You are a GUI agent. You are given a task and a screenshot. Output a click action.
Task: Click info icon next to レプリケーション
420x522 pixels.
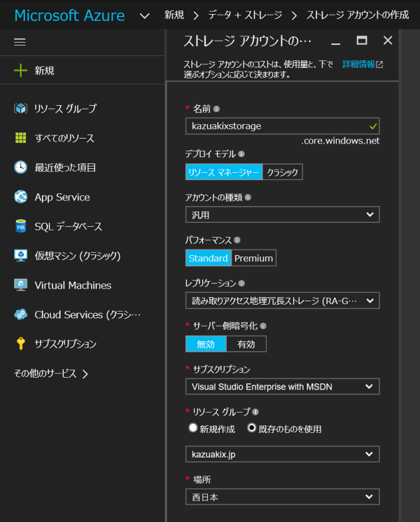coord(241,283)
